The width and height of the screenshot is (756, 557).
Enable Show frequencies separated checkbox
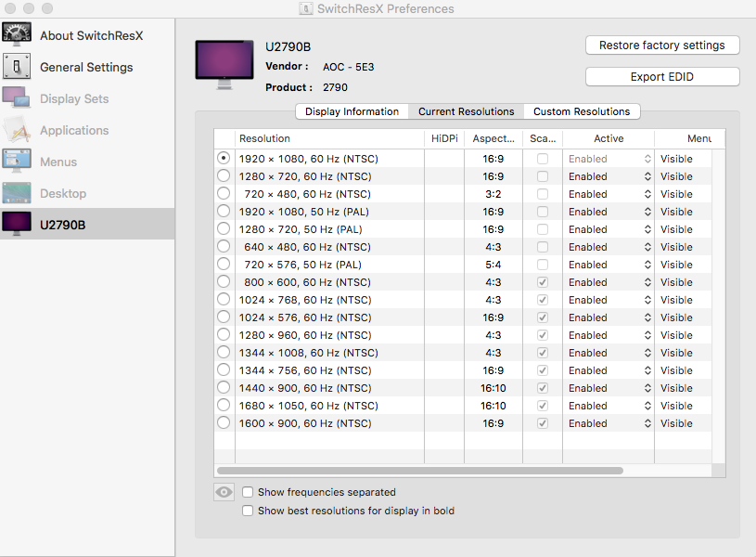248,492
